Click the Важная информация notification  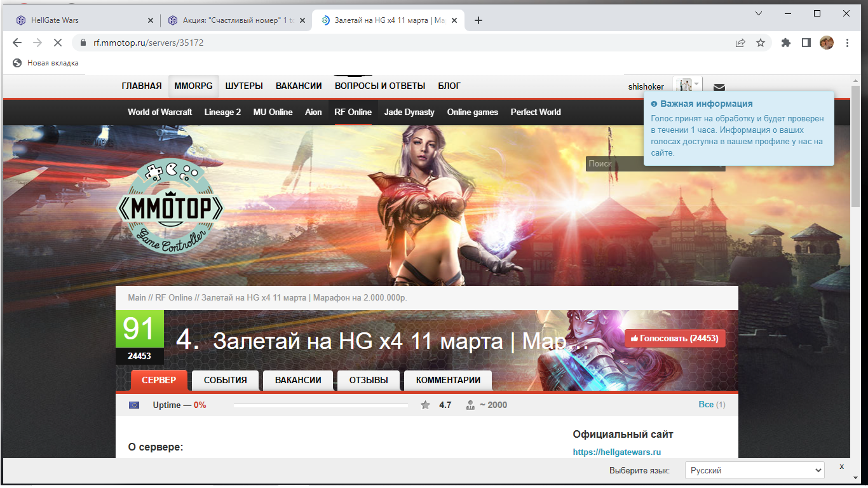738,128
